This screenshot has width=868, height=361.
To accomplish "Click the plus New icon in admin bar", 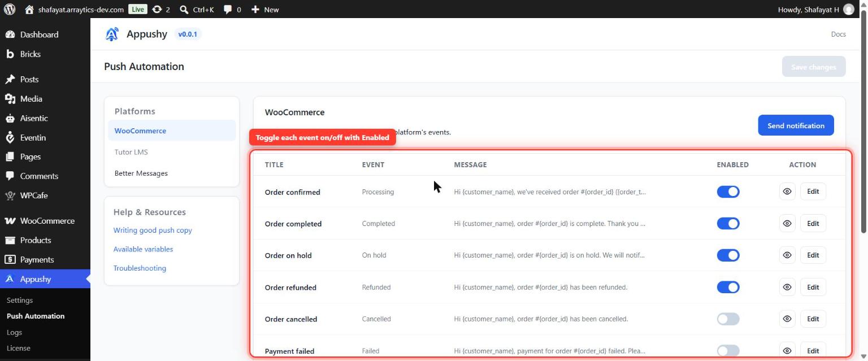I will [x=255, y=9].
